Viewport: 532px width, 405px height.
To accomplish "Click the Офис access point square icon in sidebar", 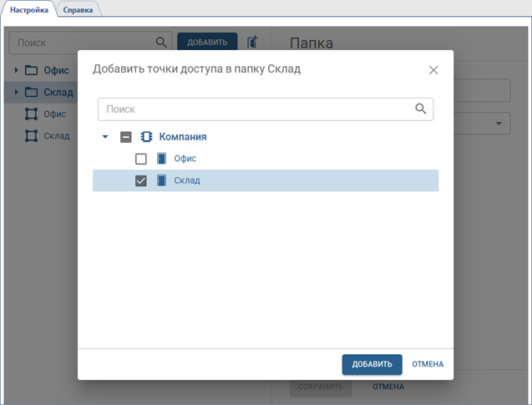I will [31, 114].
